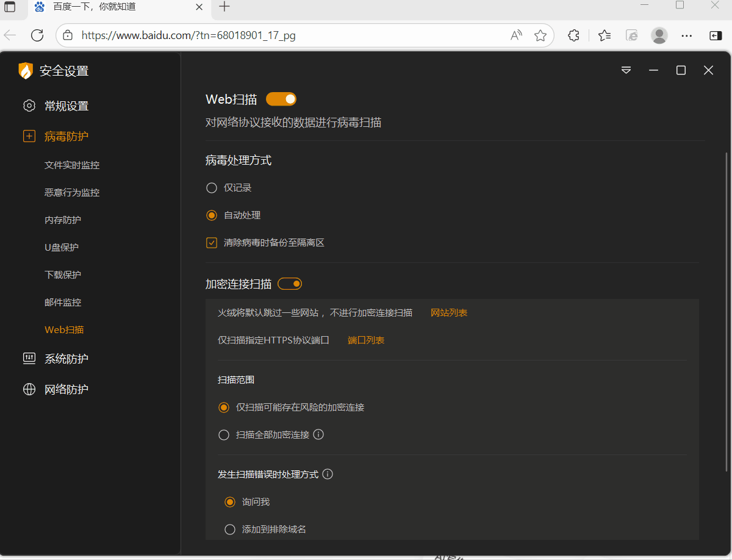
Task: Open the 端口列表 link
Action: [366, 340]
